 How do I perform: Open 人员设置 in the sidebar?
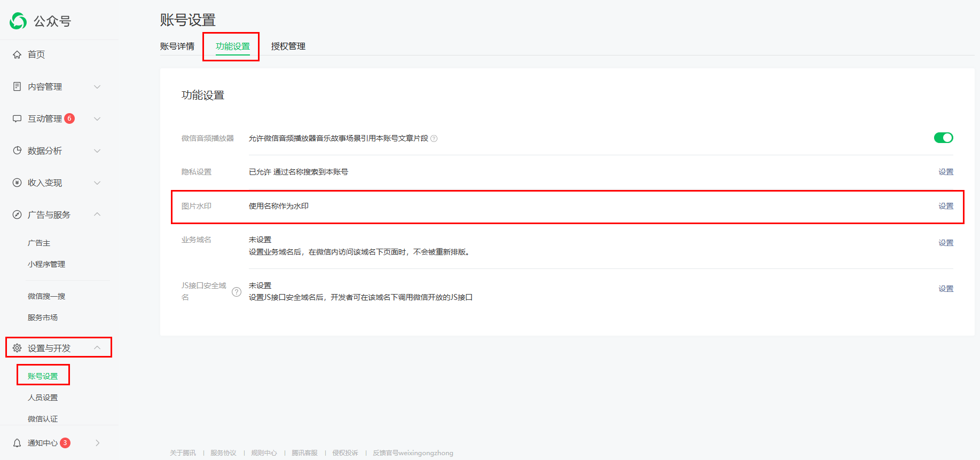pyautogui.click(x=43, y=398)
